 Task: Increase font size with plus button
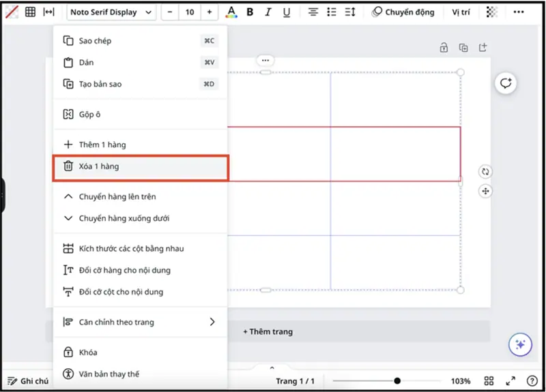[x=209, y=12]
